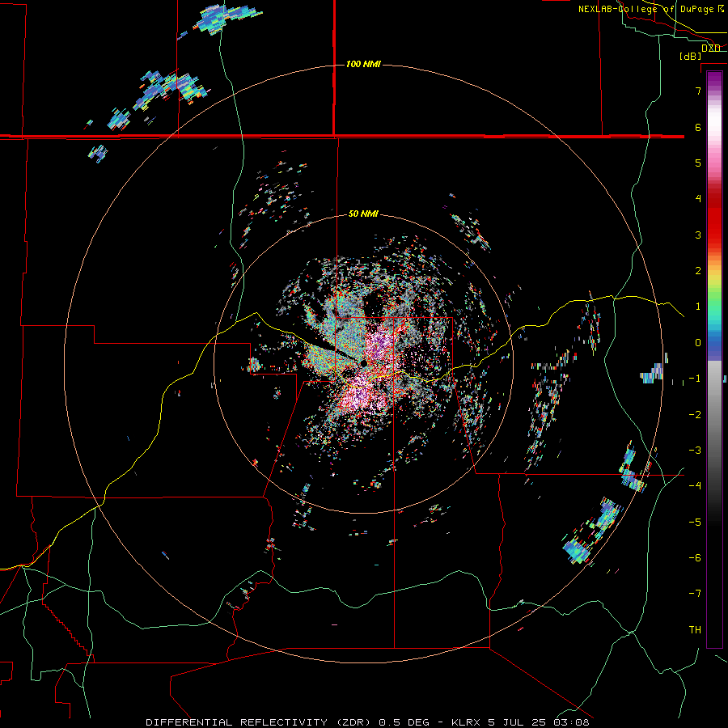This screenshot has height=728, width=728.
Task: Click the KLRX station identifier in caption
Action: pos(466,722)
